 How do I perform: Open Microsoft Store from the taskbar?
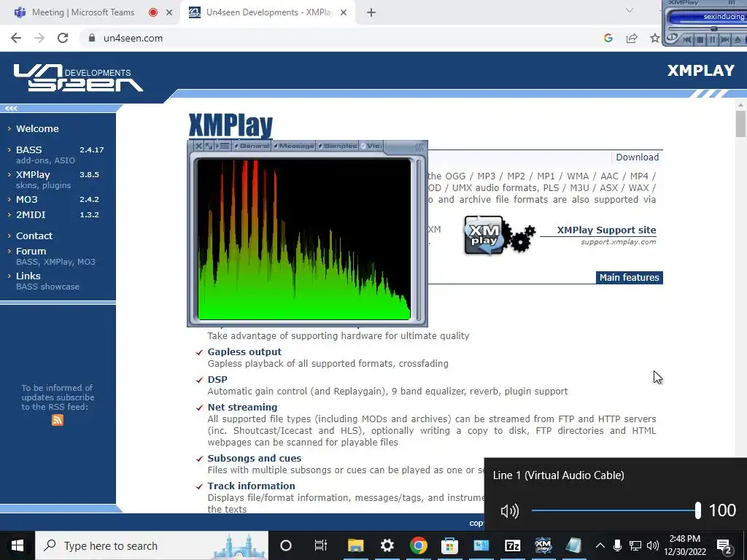coord(449,545)
